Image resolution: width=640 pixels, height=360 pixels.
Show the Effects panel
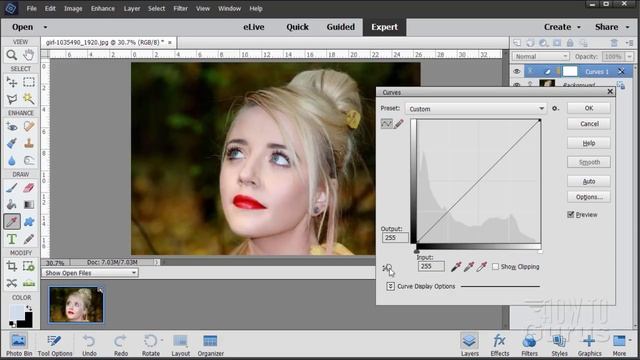click(x=500, y=345)
